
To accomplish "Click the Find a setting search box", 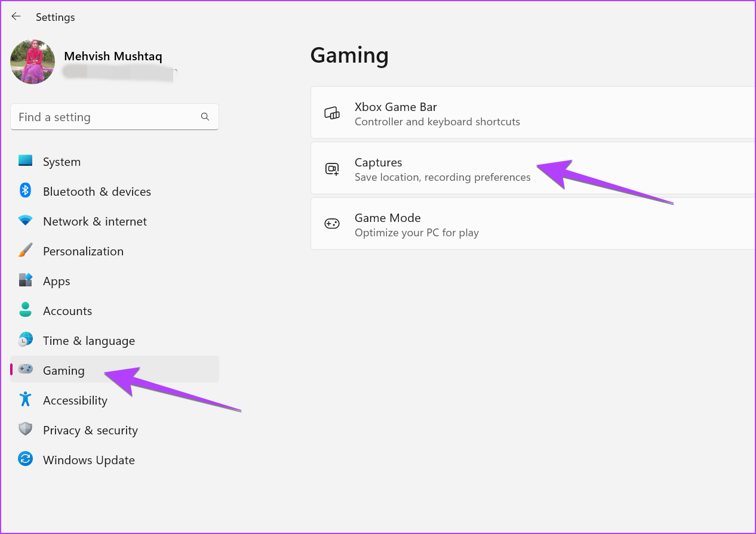I will pos(115,117).
